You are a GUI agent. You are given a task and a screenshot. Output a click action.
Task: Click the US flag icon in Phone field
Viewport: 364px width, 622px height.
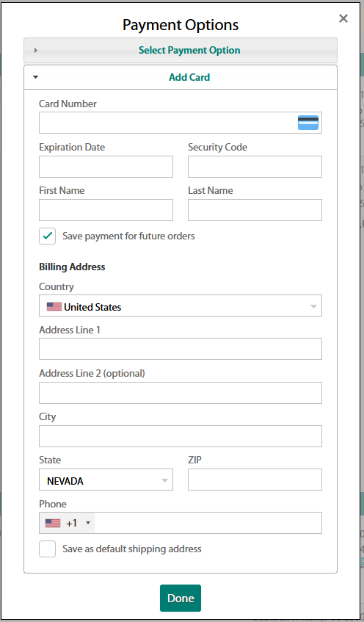53,523
